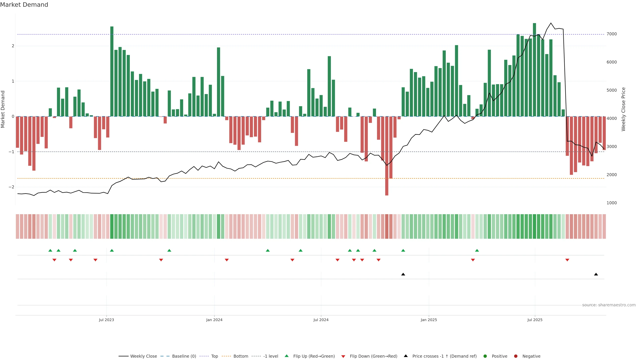Image resolution: width=644 pixels, height=362 pixels.
Task: Click the red Negative legend dot
Action: 516,356
